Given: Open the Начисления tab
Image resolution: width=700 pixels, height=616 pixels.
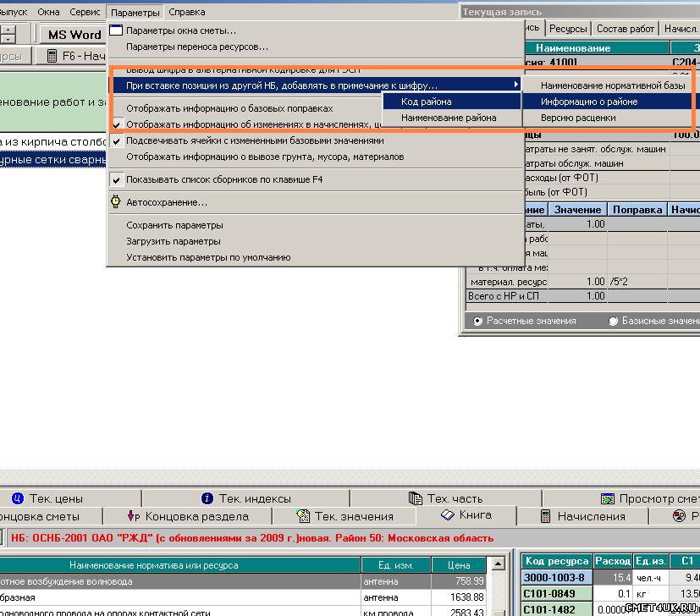Looking at the screenshot, I should point(582,516).
